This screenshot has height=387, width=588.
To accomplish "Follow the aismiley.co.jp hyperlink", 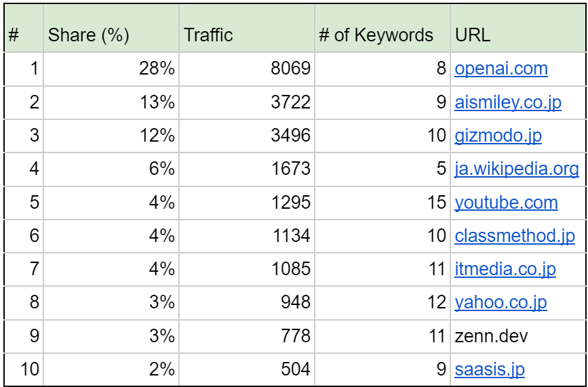I will pyautogui.click(x=508, y=102).
